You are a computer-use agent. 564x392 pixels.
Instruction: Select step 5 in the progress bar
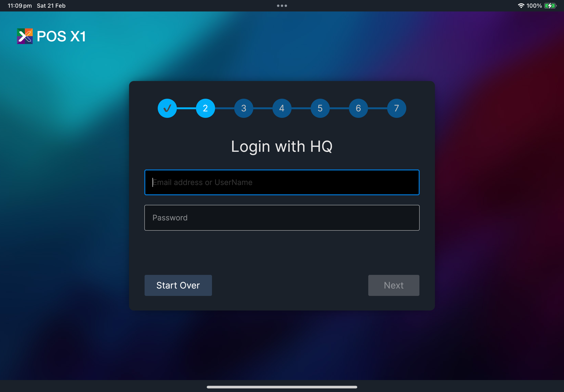(320, 108)
